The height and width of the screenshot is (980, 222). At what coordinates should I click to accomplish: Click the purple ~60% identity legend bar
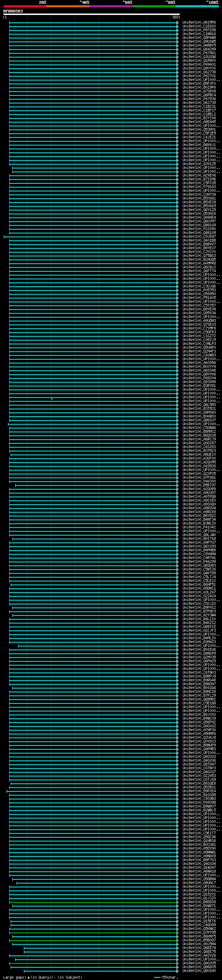[111, 6]
